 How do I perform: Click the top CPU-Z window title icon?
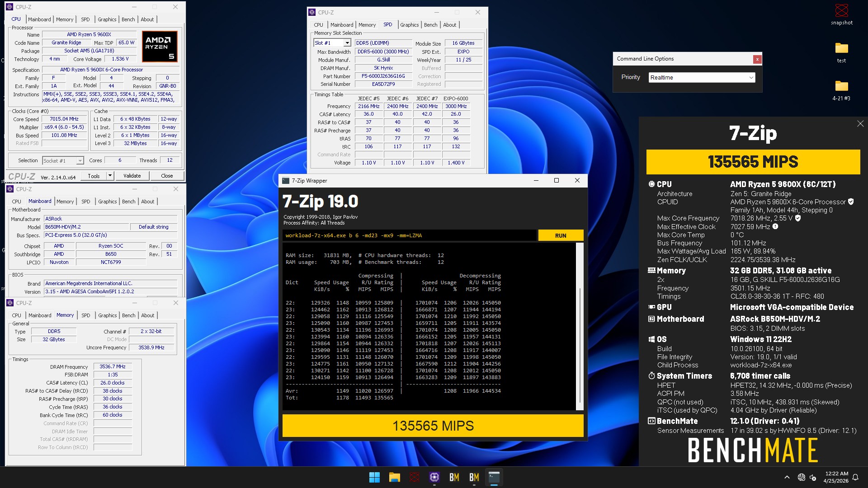[9, 7]
